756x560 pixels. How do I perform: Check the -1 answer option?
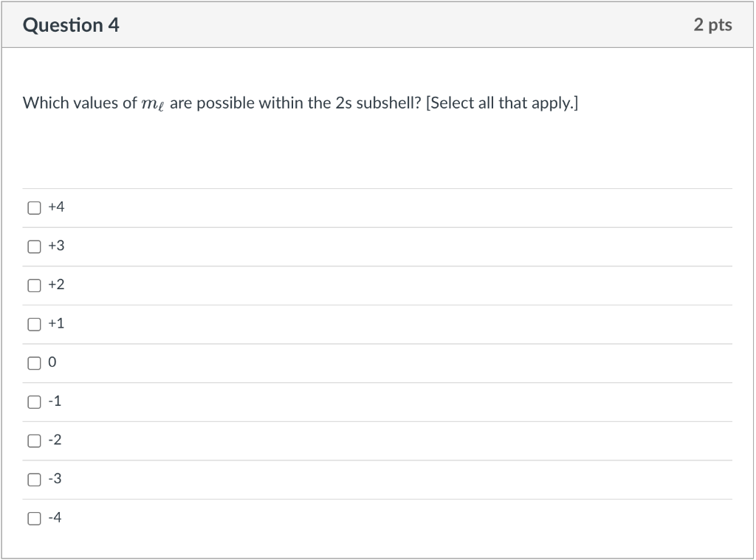point(34,401)
